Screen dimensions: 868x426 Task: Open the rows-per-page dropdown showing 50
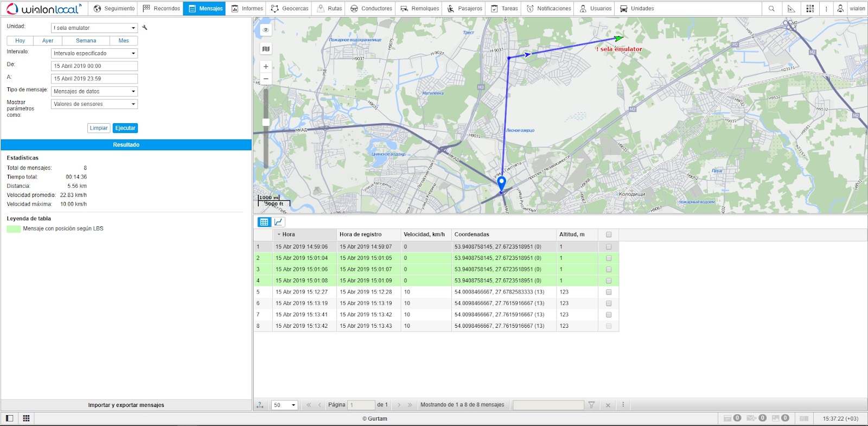(285, 405)
